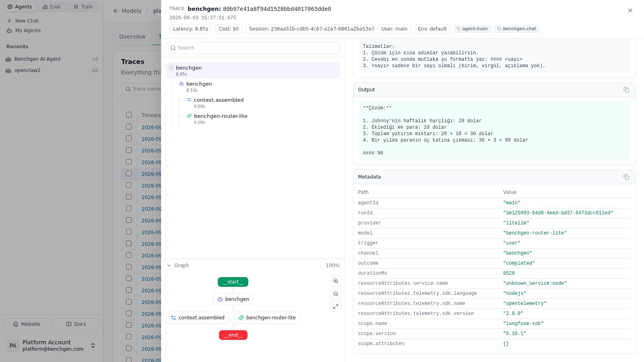Collapse the Graph section
The image size is (644, 362).
pos(178,265)
